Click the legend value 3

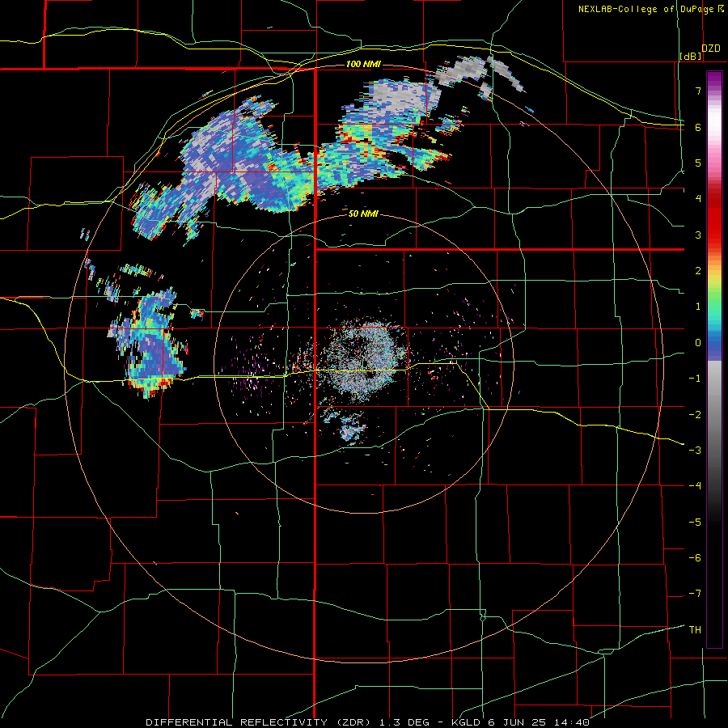point(698,235)
